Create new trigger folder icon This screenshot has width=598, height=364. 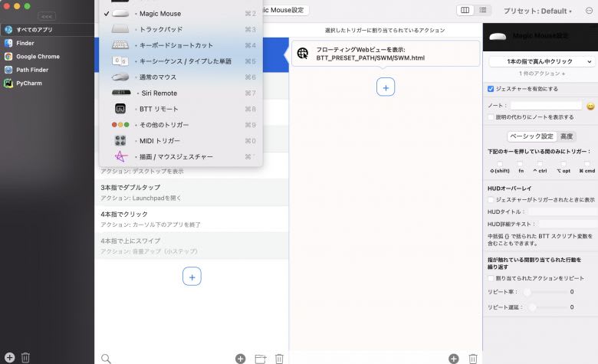click(261, 359)
